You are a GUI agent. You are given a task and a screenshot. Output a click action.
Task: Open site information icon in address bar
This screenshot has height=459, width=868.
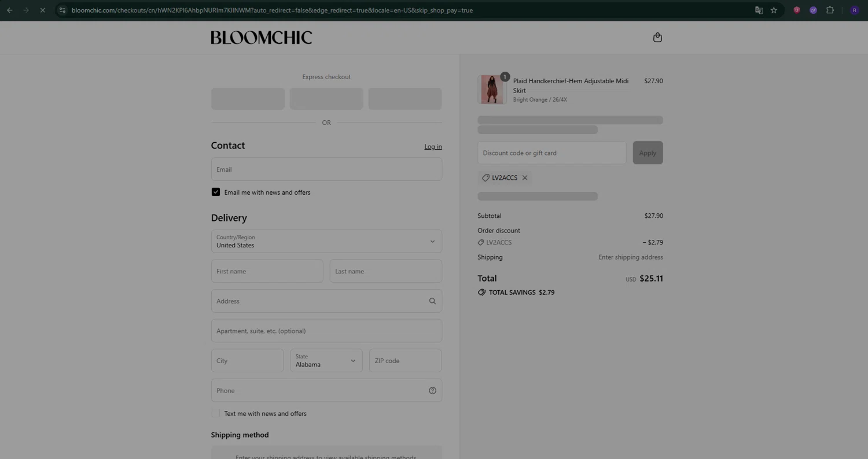coord(62,10)
